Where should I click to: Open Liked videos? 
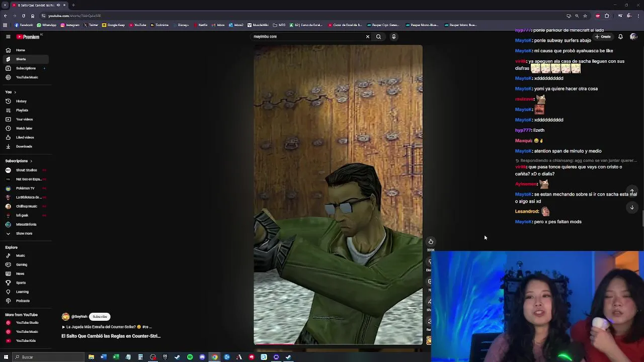(25, 137)
